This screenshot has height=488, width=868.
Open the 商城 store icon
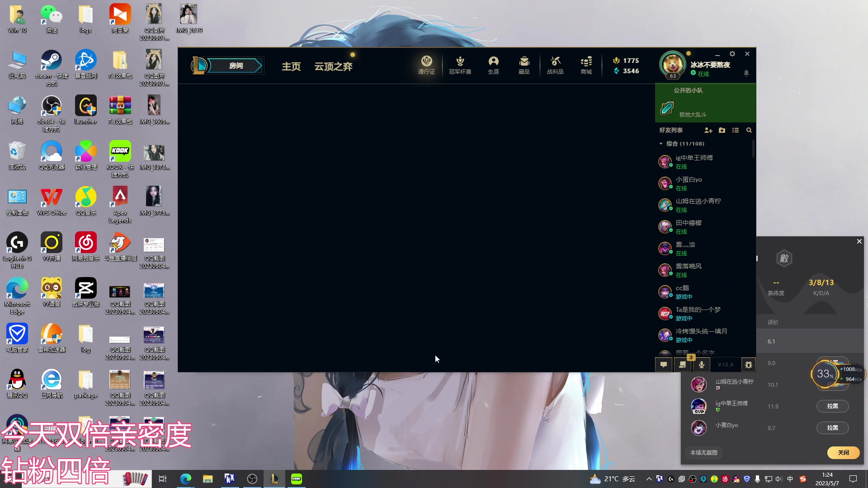[x=586, y=65]
